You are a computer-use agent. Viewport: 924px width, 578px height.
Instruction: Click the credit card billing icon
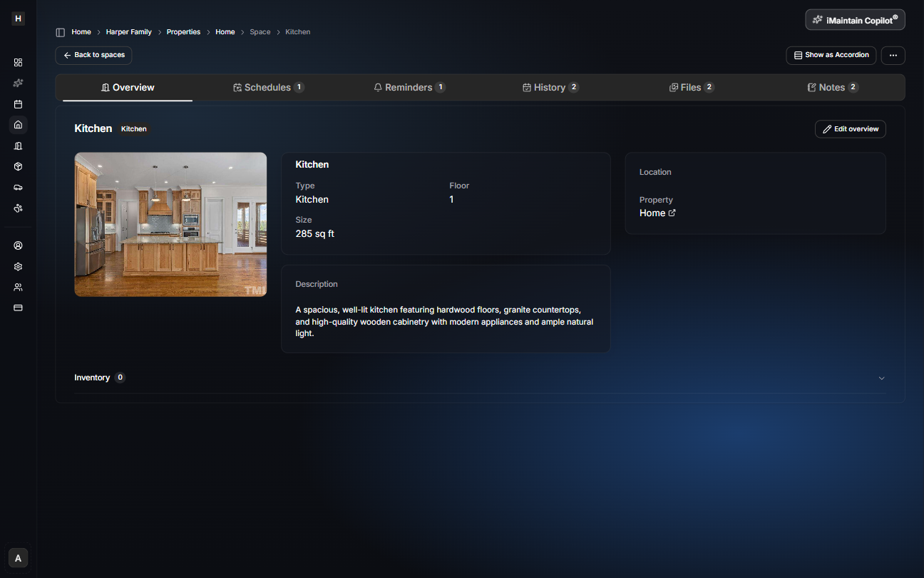(x=18, y=308)
